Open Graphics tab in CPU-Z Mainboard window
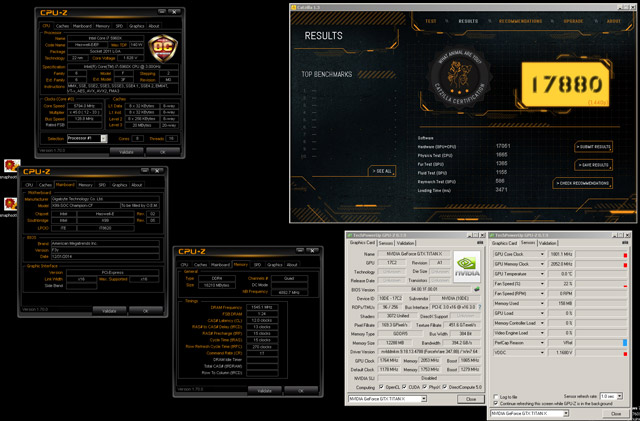Viewport: 640px width, 421px height. click(119, 185)
